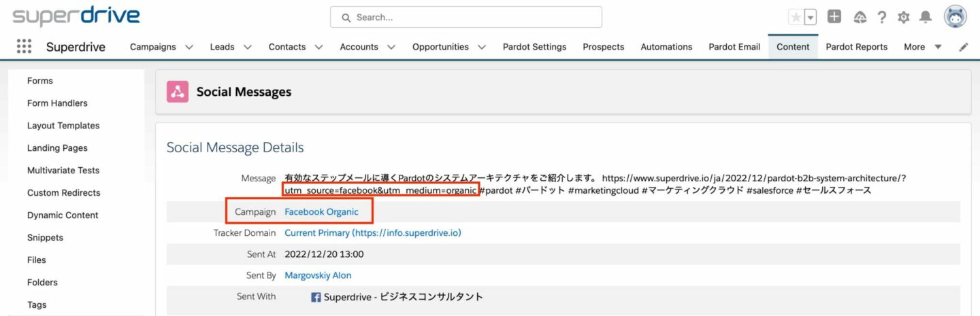Screen dimensions: 980x316
Task: Click the Superdrive logo
Action: click(76, 17)
